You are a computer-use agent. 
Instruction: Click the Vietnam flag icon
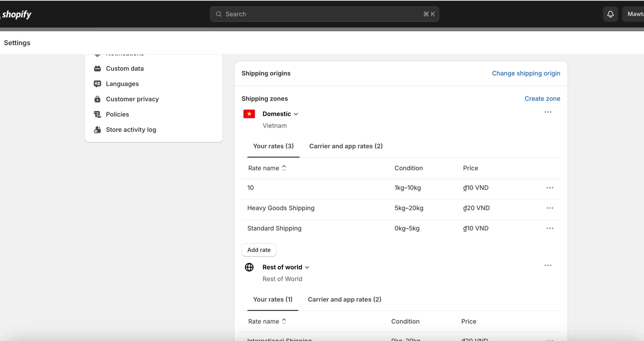coord(249,114)
